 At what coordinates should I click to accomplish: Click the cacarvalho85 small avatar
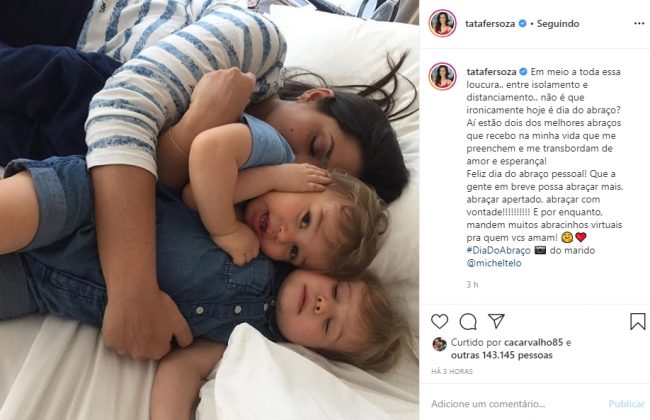tap(439, 344)
